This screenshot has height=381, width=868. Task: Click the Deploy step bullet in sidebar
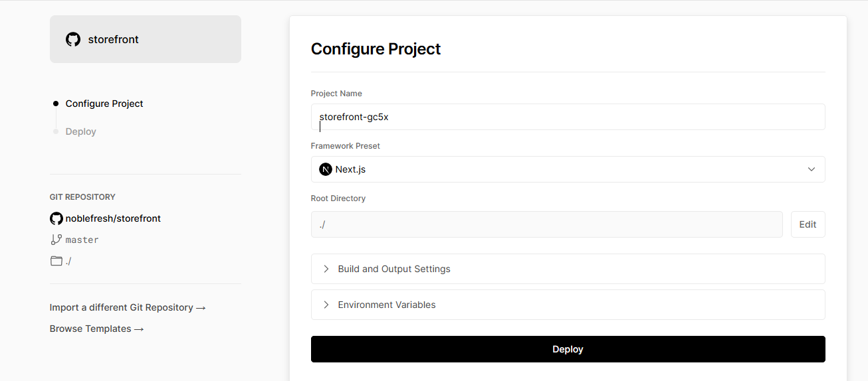click(56, 131)
